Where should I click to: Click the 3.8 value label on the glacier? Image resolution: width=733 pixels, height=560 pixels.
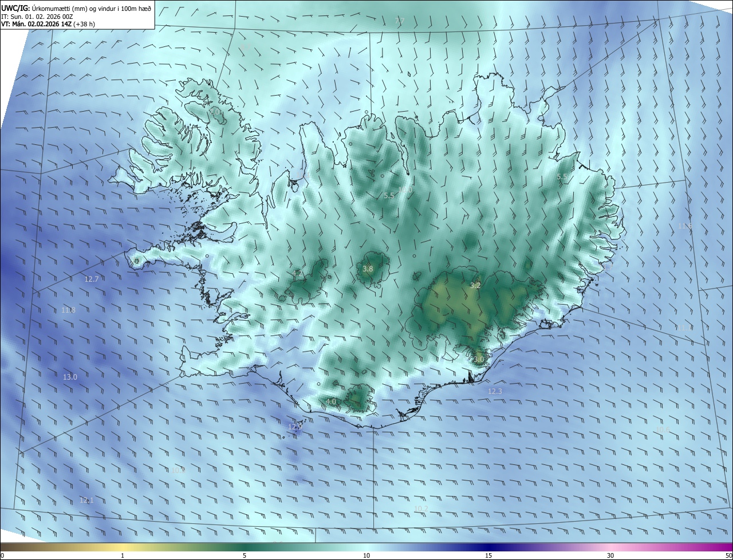click(x=368, y=269)
